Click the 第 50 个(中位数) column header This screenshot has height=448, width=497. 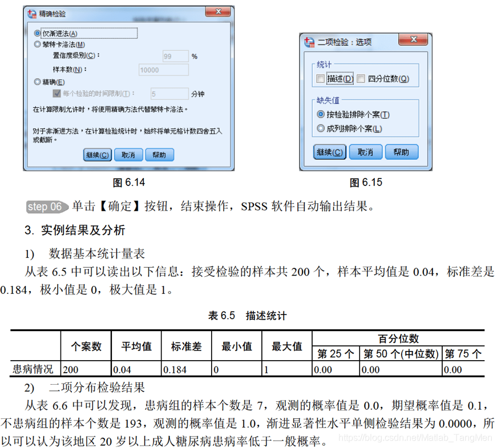pyautogui.click(x=401, y=354)
